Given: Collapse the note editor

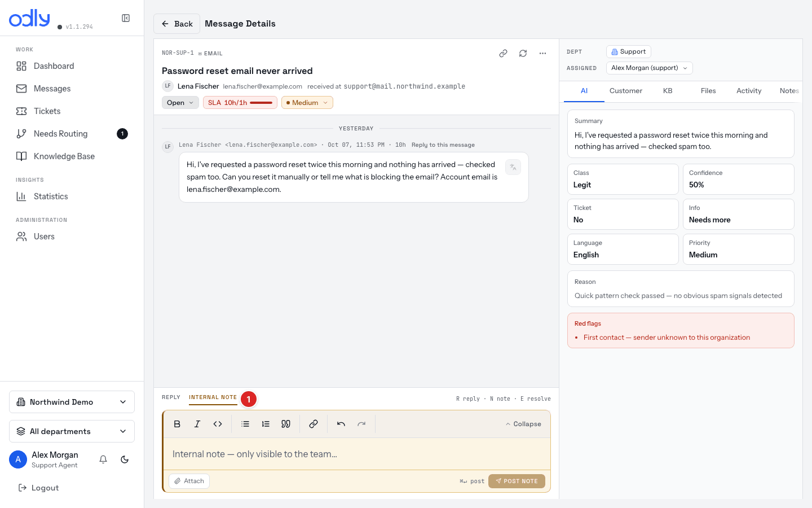Looking at the screenshot, I should tap(523, 424).
